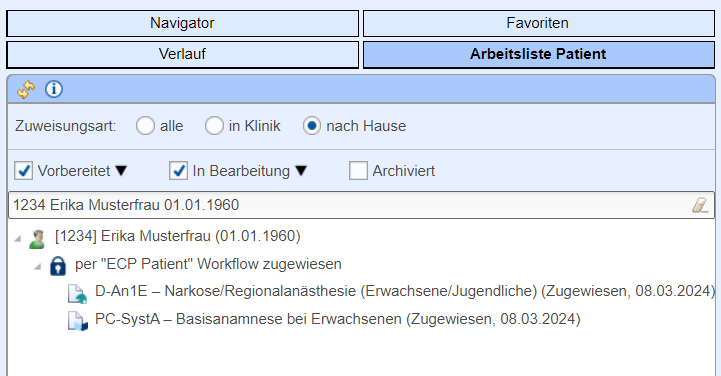This screenshot has width=721, height=376.
Task: Click the refresh arrows icon
Action: [x=26, y=89]
